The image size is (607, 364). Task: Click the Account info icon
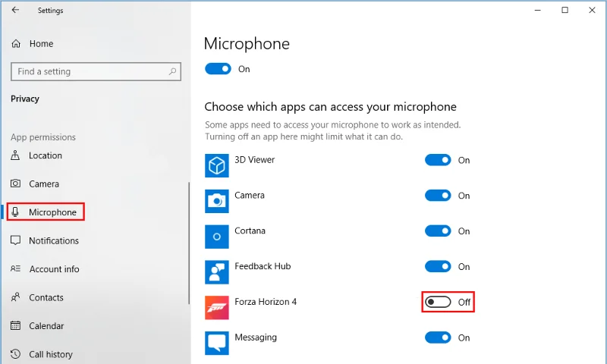(x=15, y=268)
